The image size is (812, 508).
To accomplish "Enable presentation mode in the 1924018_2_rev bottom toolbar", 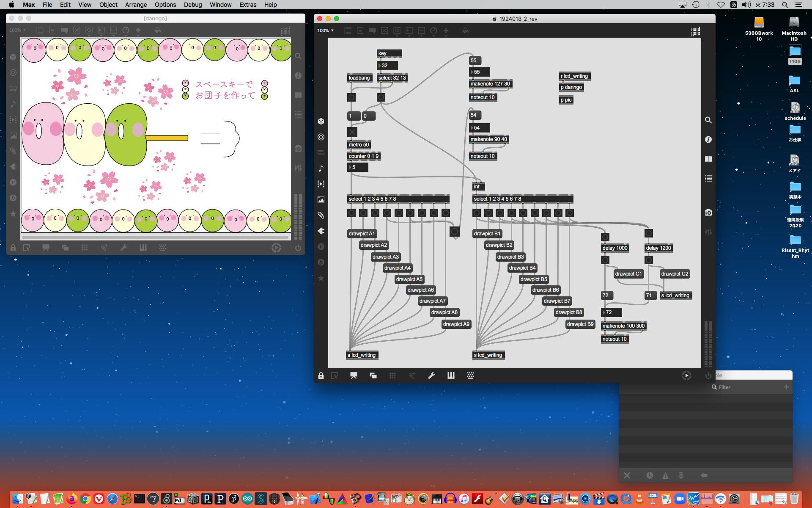I will click(x=354, y=375).
